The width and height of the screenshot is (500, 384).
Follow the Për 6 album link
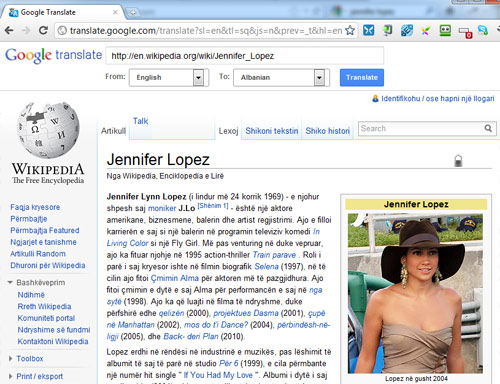coord(228,363)
